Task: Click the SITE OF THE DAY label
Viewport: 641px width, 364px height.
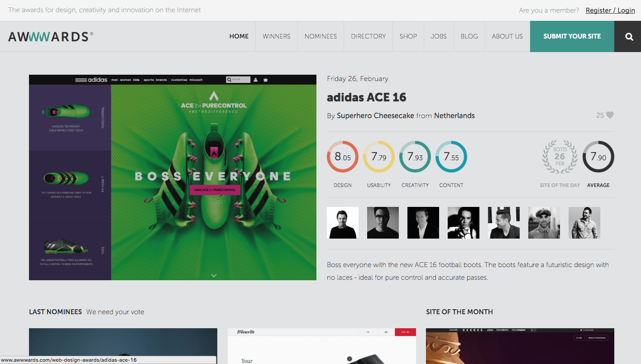Action: pos(560,185)
